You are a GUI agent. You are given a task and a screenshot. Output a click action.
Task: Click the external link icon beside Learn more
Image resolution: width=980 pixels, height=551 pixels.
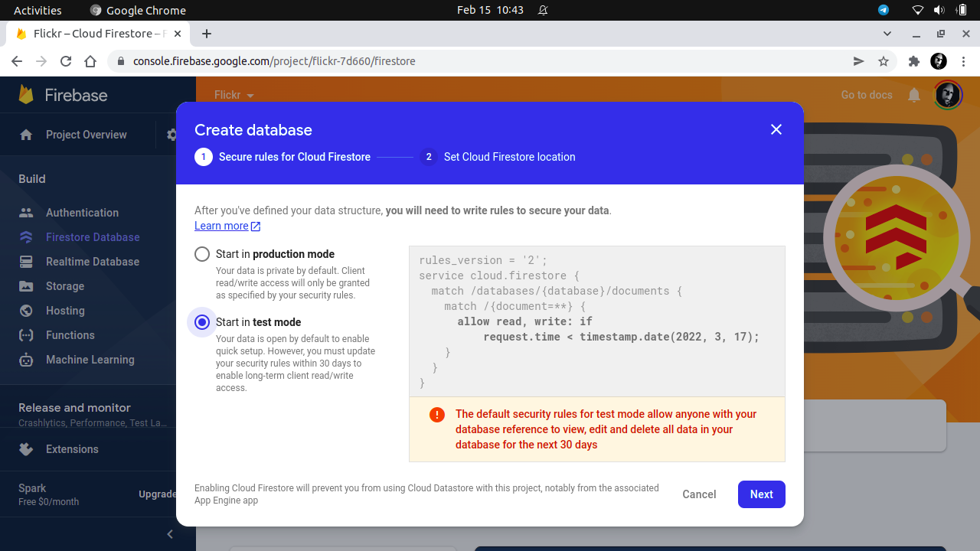click(x=256, y=227)
